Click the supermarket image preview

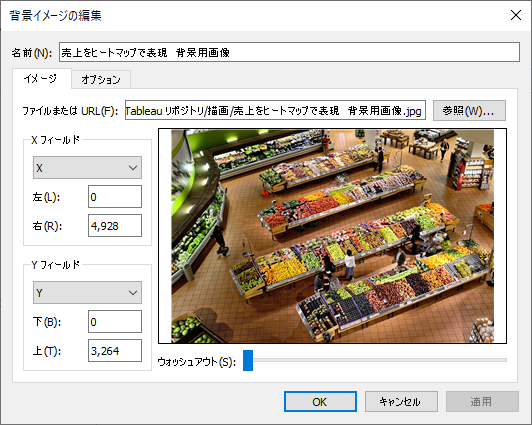(x=332, y=236)
